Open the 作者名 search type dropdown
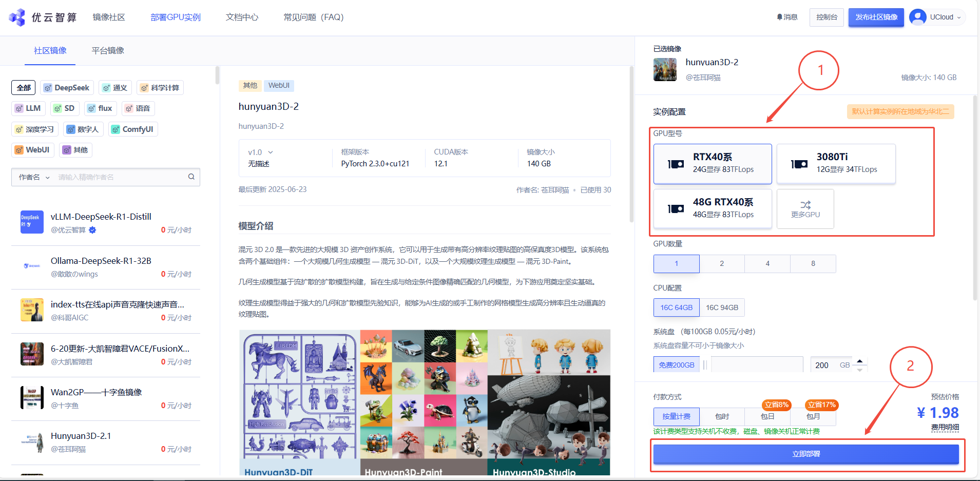 point(34,177)
